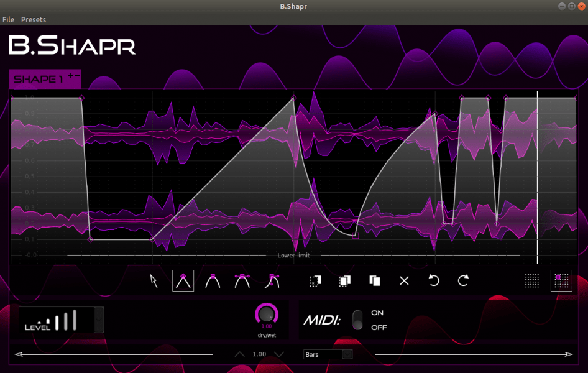Viewport: 588px width, 373px height.
Task: Click the Lower limit line label
Action: click(293, 256)
